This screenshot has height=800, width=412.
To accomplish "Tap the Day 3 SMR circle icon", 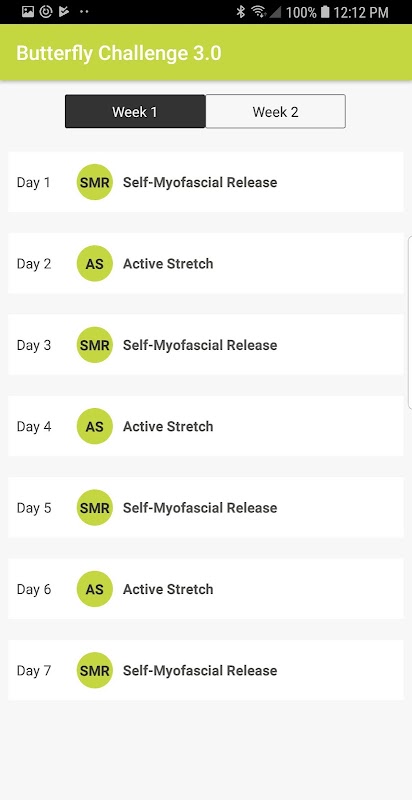I will pos(94,345).
